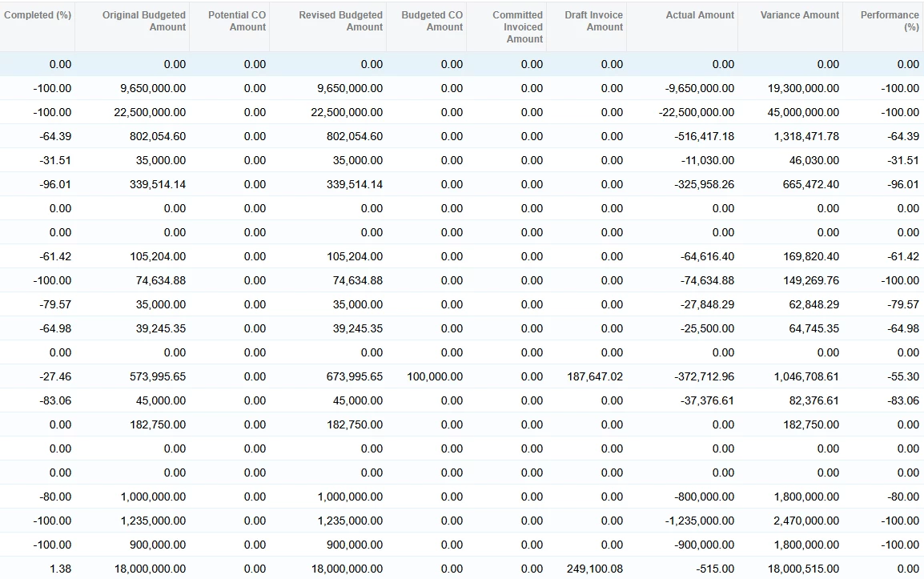Select the 249,100.08 Draft Invoice Amount cell
The height and width of the screenshot is (579, 924).
595,569
